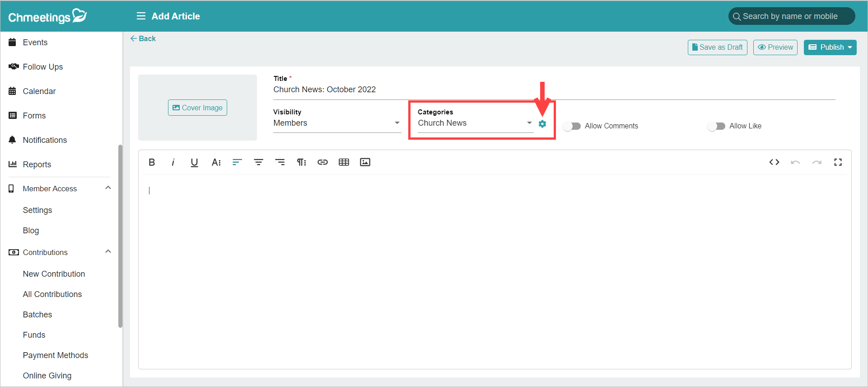
Task: Apply italic formatting in editor
Action: 173,162
